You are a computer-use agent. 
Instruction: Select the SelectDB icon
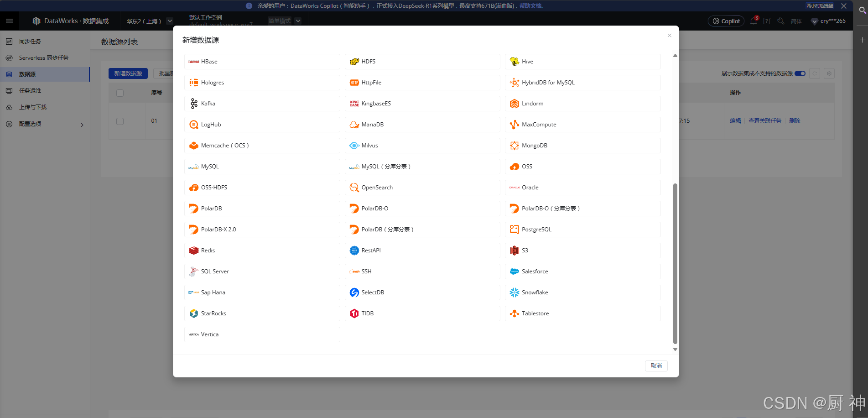click(354, 293)
